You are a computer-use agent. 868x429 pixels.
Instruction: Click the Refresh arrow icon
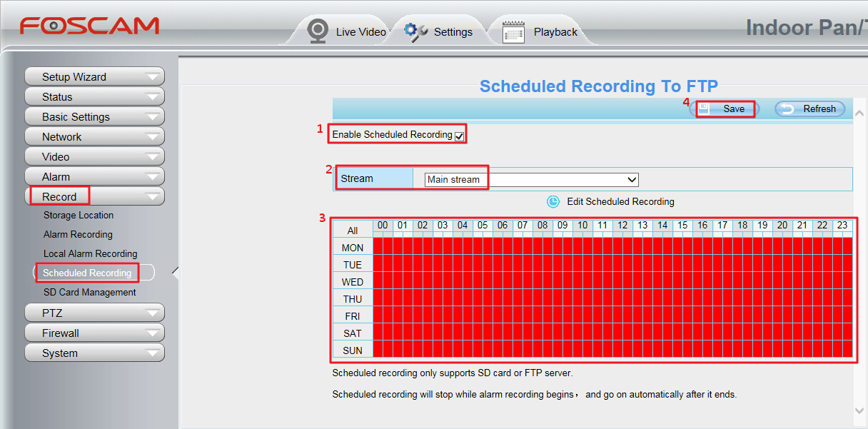787,109
